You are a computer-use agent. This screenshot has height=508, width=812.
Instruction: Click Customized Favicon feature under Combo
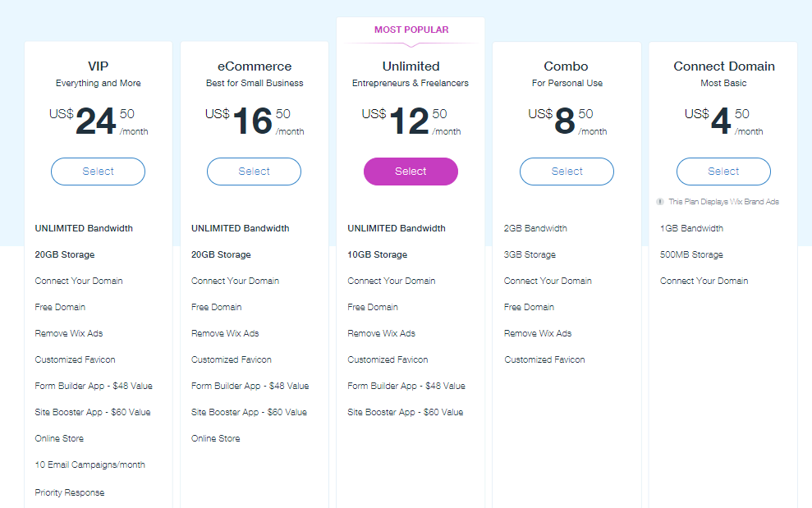(544, 359)
